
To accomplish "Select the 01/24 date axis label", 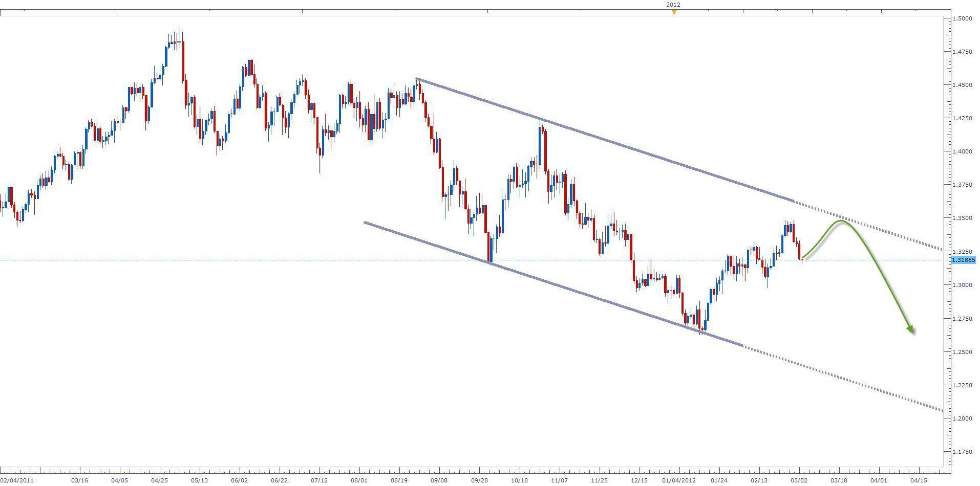I will tap(719, 480).
